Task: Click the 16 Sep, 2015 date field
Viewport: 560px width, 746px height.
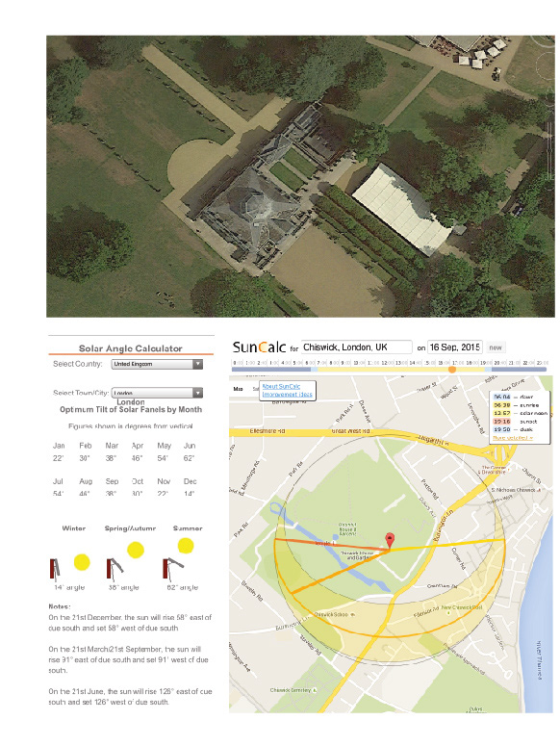Action: (455, 347)
